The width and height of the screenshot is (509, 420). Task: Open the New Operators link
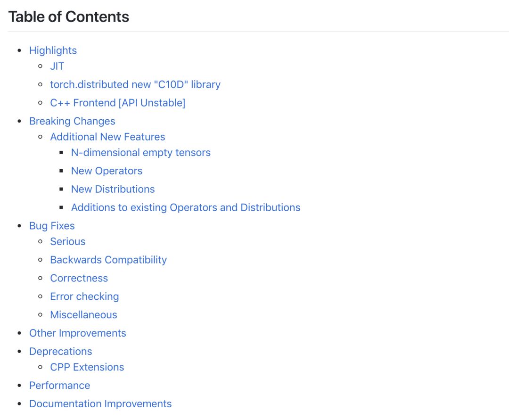pyautogui.click(x=107, y=171)
